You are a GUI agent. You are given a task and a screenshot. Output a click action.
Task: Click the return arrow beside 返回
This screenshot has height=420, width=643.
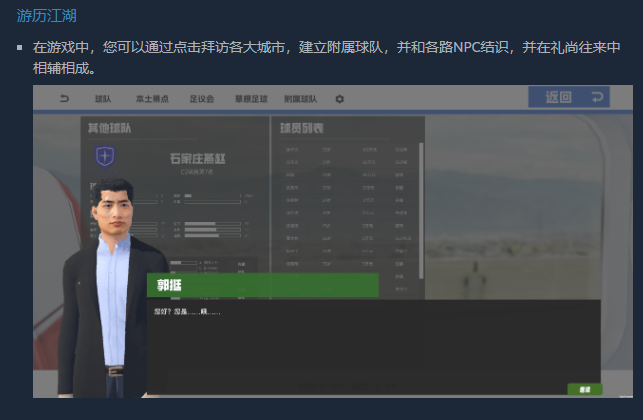[x=597, y=97]
